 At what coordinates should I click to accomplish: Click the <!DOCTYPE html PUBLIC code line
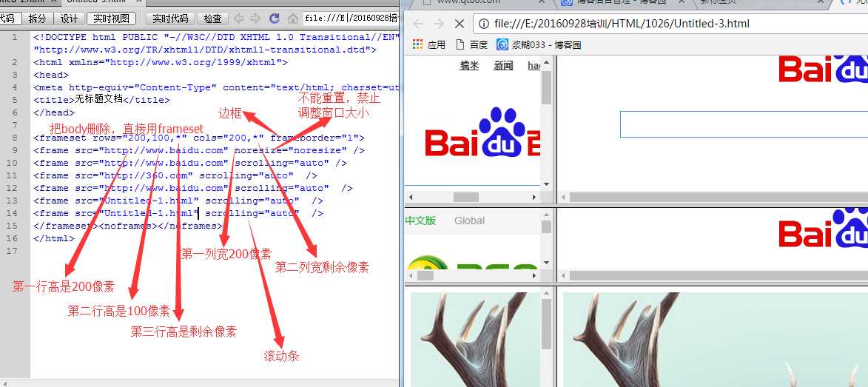point(216,37)
